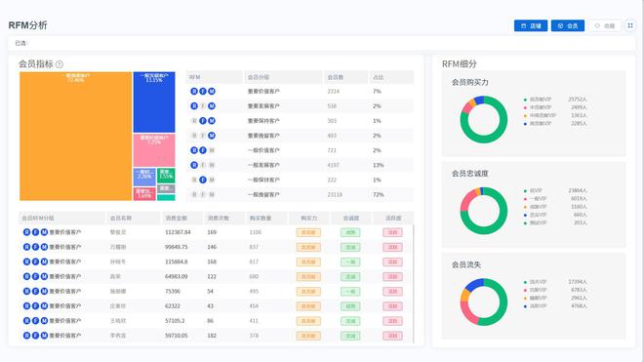Viewport: 644px width, 362px height.
Task: Click the 会员 member filter button
Action: [x=568, y=26]
